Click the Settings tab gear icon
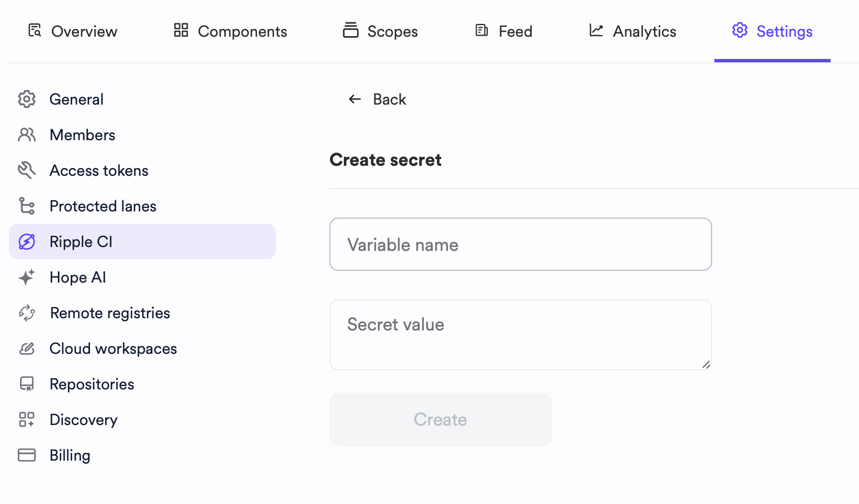 click(740, 30)
